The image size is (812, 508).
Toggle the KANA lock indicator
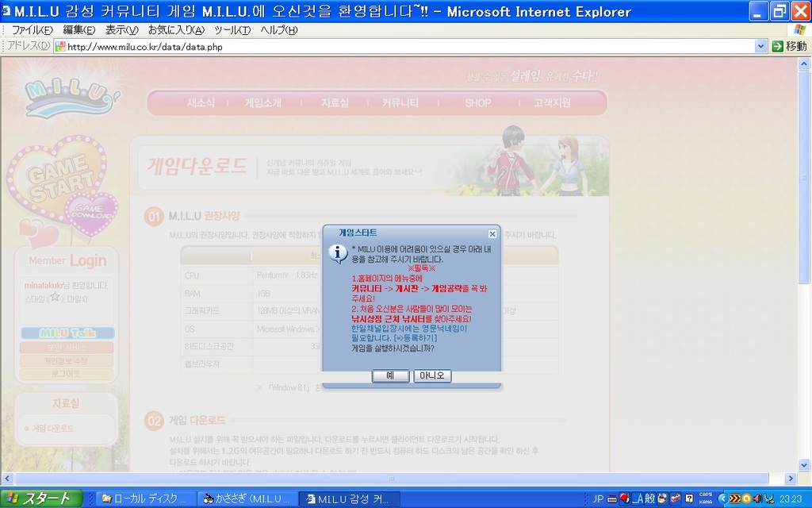(x=706, y=502)
